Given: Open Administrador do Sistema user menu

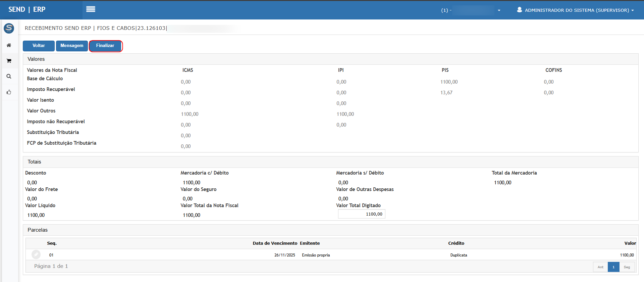Looking at the screenshot, I should pos(575,10).
